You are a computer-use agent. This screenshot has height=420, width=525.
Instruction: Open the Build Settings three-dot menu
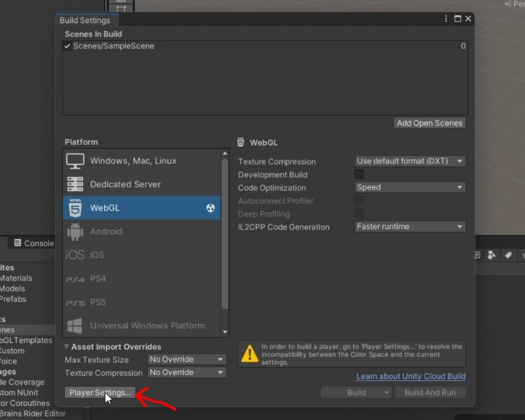[445, 18]
